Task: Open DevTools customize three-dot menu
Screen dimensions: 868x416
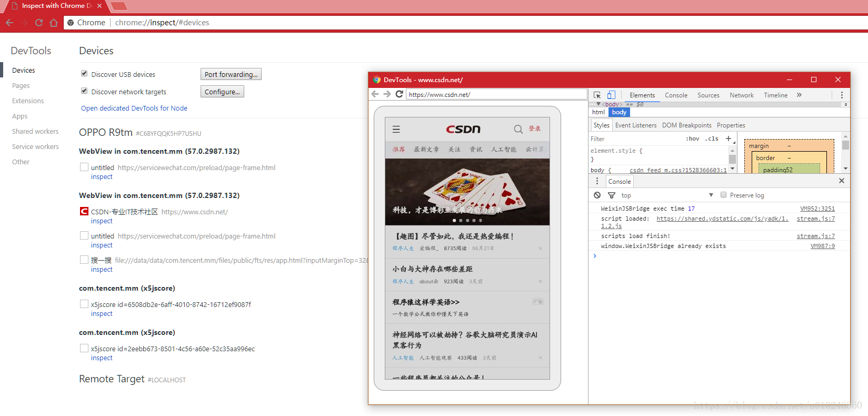Action: 842,95
